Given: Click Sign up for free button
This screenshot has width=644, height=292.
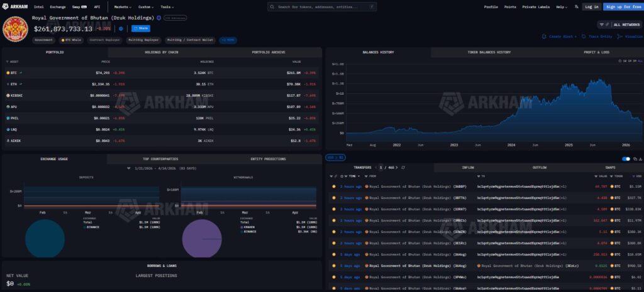Looking at the screenshot, I should 622,6.
